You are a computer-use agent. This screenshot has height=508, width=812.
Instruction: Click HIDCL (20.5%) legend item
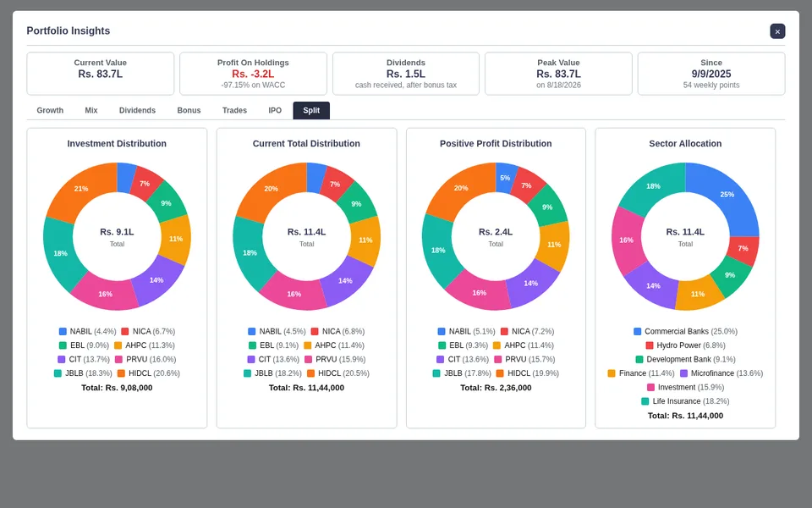click(x=338, y=373)
